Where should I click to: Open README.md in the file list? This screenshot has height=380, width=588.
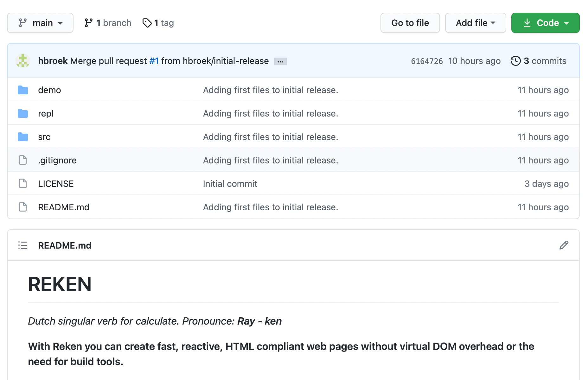[64, 207]
